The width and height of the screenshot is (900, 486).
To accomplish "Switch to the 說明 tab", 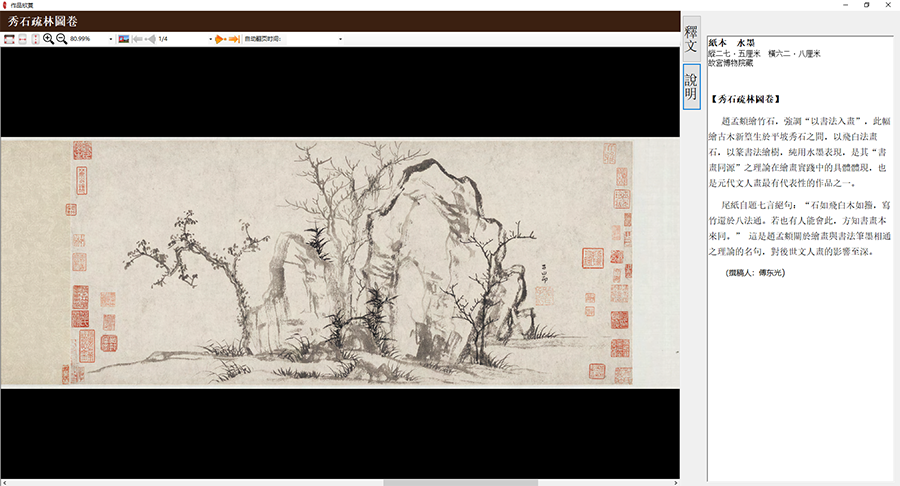I will (691, 87).
